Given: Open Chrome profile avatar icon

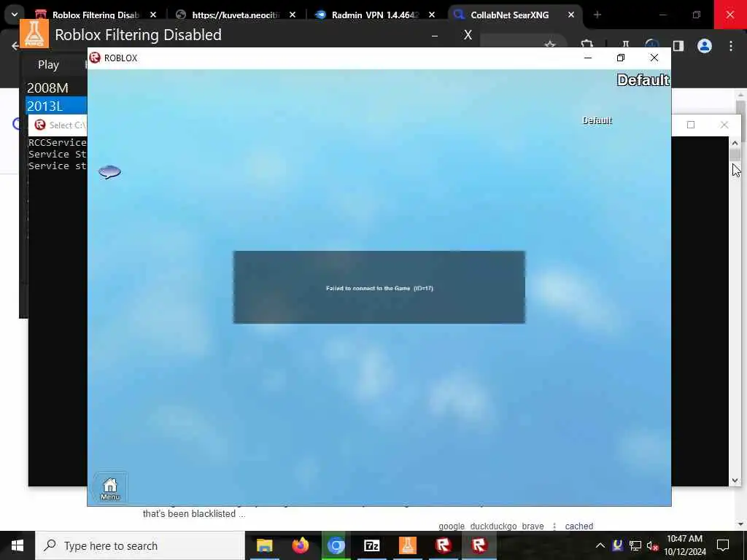Looking at the screenshot, I should click(x=705, y=46).
